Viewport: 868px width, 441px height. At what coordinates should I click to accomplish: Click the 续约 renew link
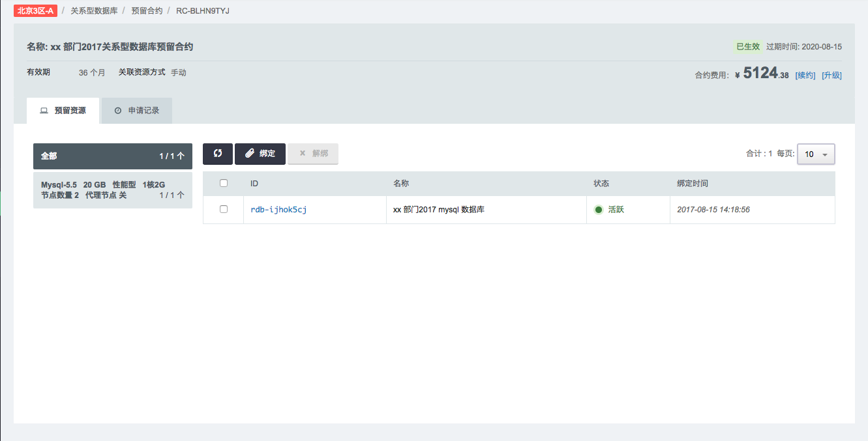805,76
